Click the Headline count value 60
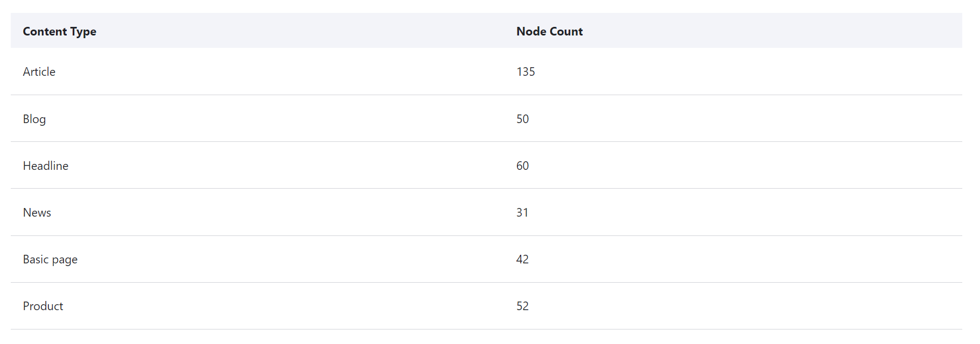 (522, 166)
